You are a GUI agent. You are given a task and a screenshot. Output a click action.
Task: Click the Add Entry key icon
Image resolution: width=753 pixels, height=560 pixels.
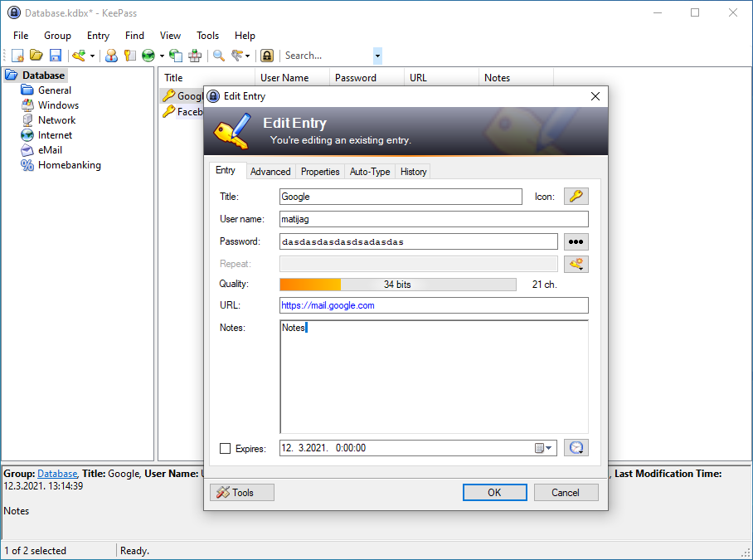[79, 56]
